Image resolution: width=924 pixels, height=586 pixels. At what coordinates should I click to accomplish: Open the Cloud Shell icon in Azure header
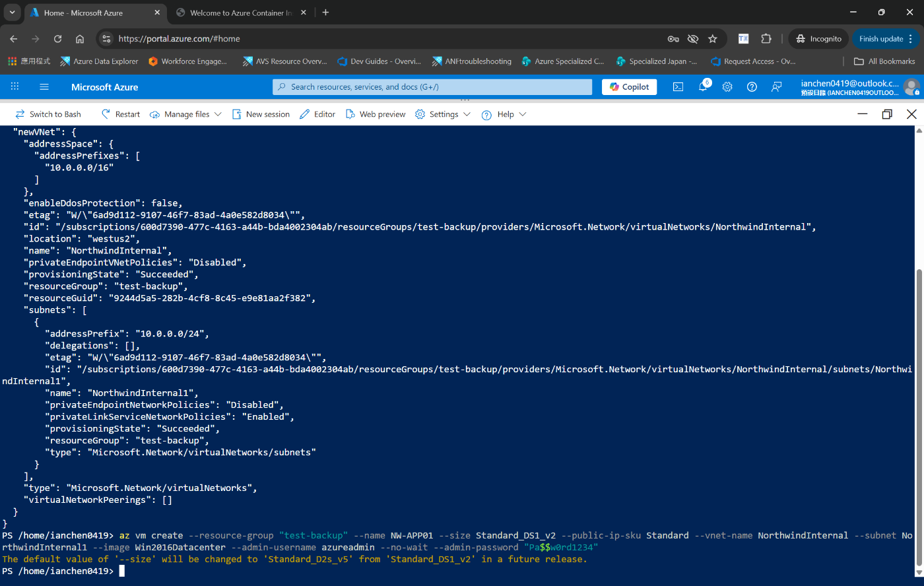click(678, 86)
